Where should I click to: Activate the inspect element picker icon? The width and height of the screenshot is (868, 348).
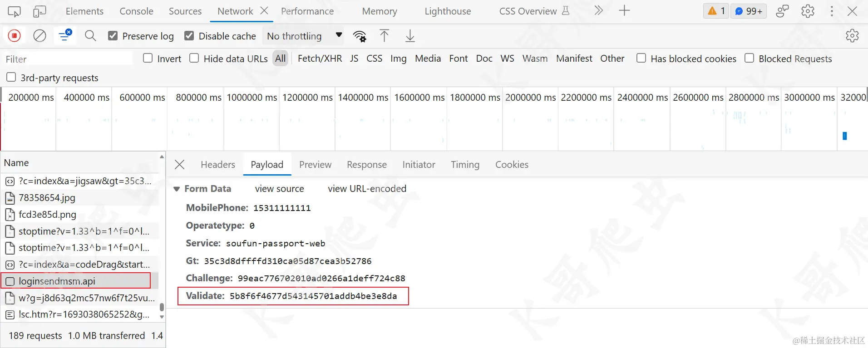[x=14, y=11]
